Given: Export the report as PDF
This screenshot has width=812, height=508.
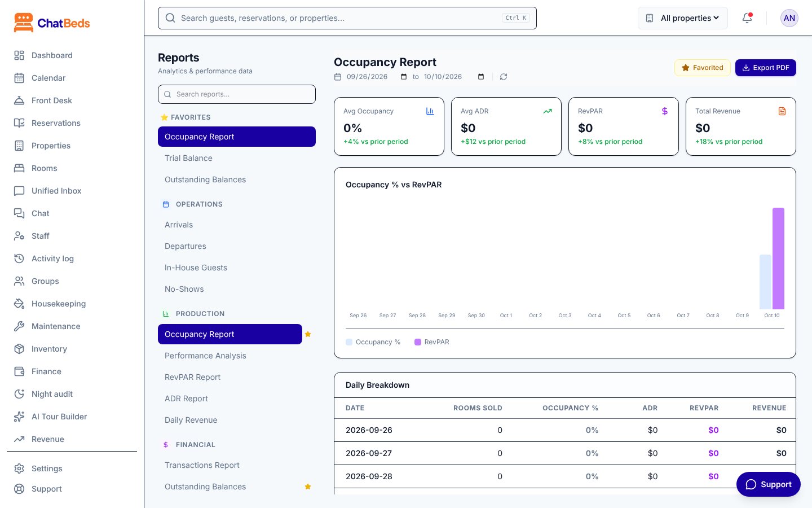Looking at the screenshot, I should (x=766, y=68).
